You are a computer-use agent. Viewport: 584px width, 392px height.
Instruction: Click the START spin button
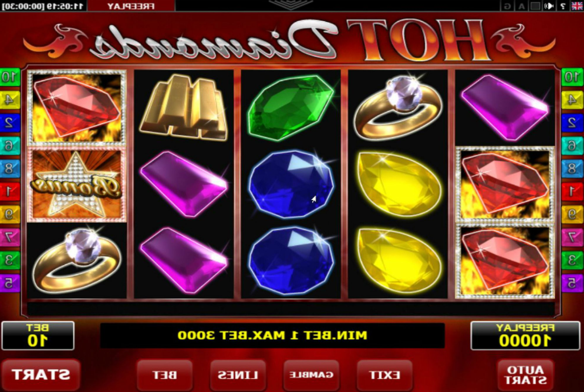(41, 375)
